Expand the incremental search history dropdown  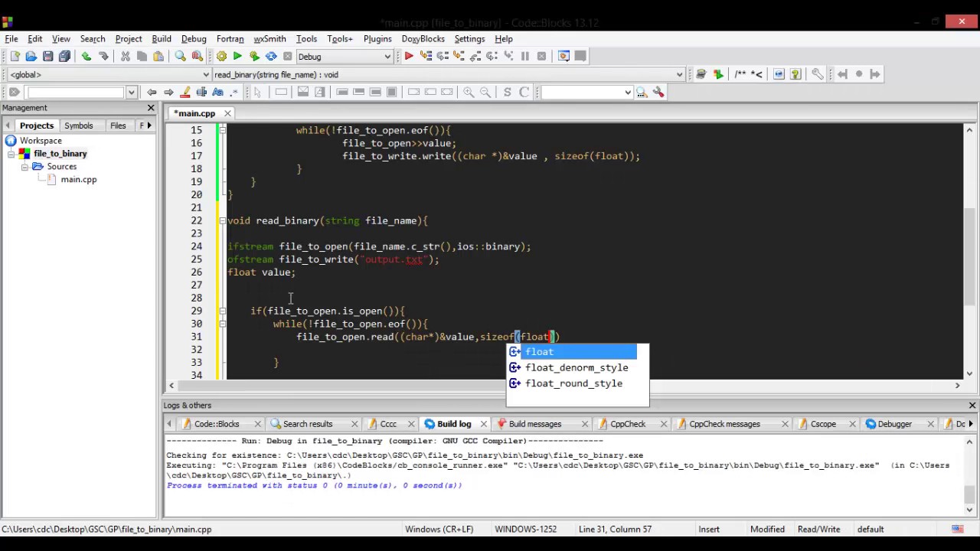[131, 93]
